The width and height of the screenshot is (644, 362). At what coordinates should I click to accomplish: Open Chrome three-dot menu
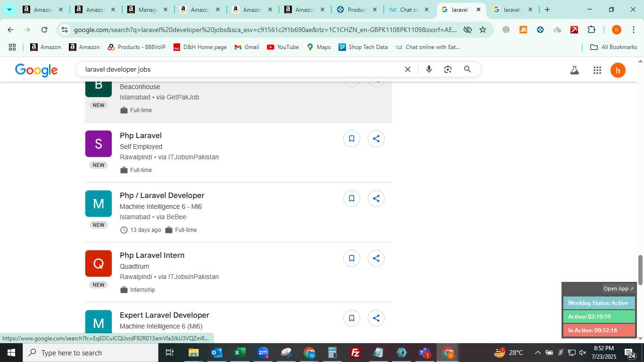(x=633, y=30)
